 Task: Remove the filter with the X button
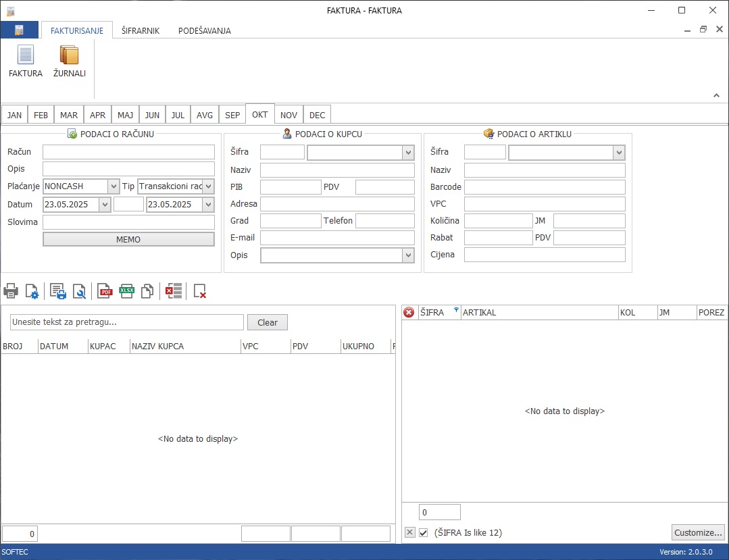(x=409, y=533)
